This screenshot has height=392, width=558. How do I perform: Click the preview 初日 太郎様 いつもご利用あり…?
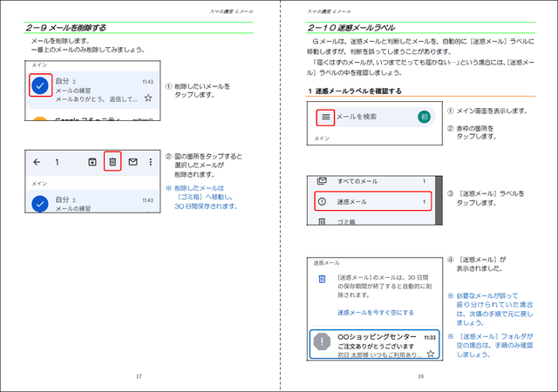click(x=379, y=355)
